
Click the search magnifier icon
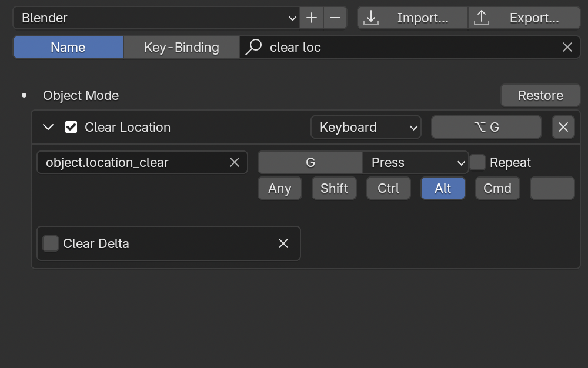pyautogui.click(x=253, y=47)
